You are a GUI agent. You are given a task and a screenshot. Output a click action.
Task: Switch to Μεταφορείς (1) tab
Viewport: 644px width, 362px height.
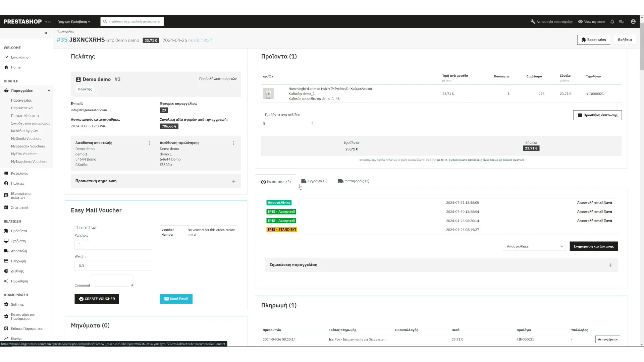point(354,181)
